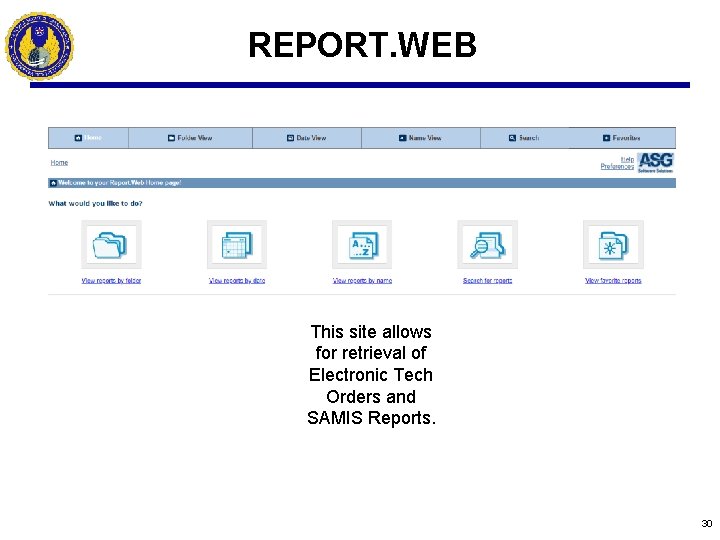Click the Favorites tab's small icon

[x=607, y=138]
